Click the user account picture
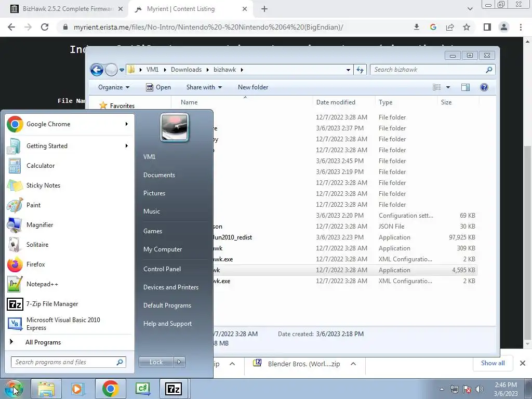Image resolution: width=532 pixels, height=399 pixels. [175, 127]
